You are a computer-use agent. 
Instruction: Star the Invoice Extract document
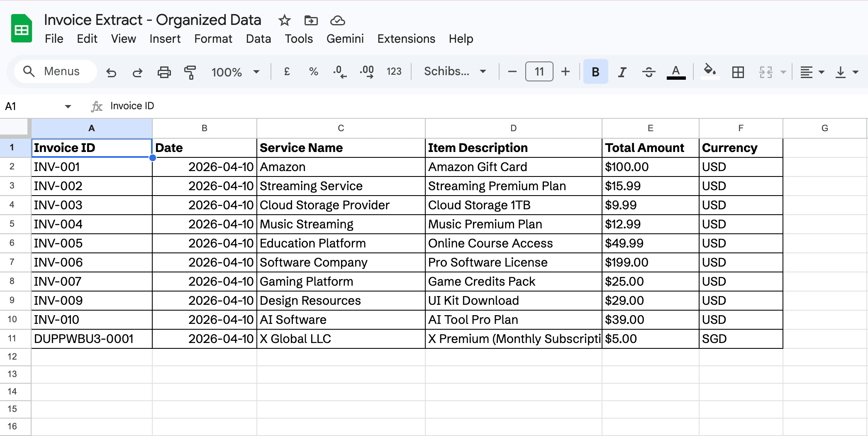tap(285, 20)
